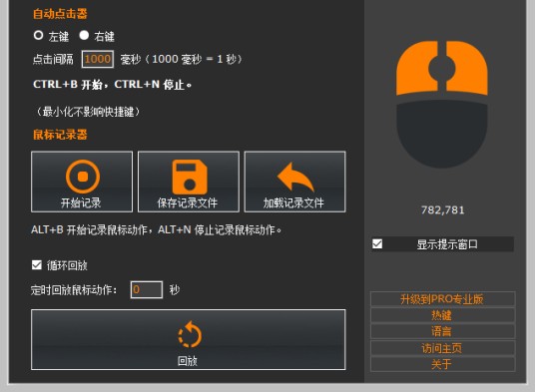This screenshot has width=535, height=392.
Task: Toggle the 显示提示窗口 checkbox
Action: click(377, 244)
